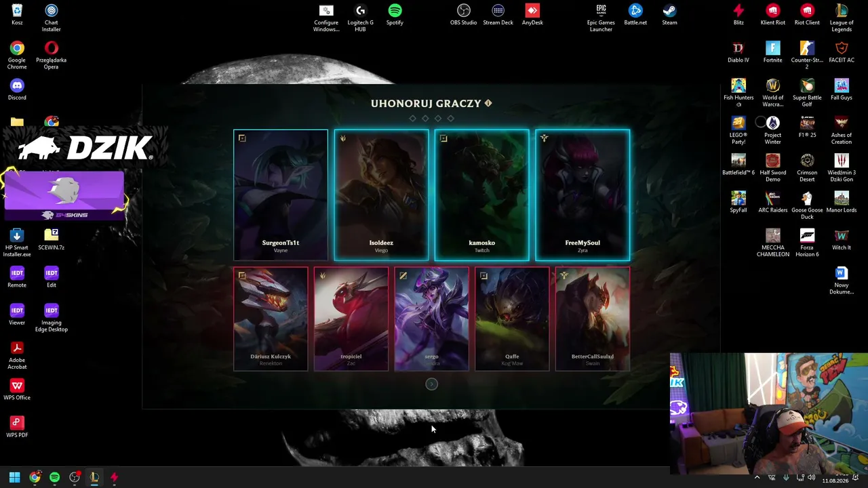Screen dimensions: 868x488
Task: Honor sergo's Syndra card
Action: tap(431, 319)
